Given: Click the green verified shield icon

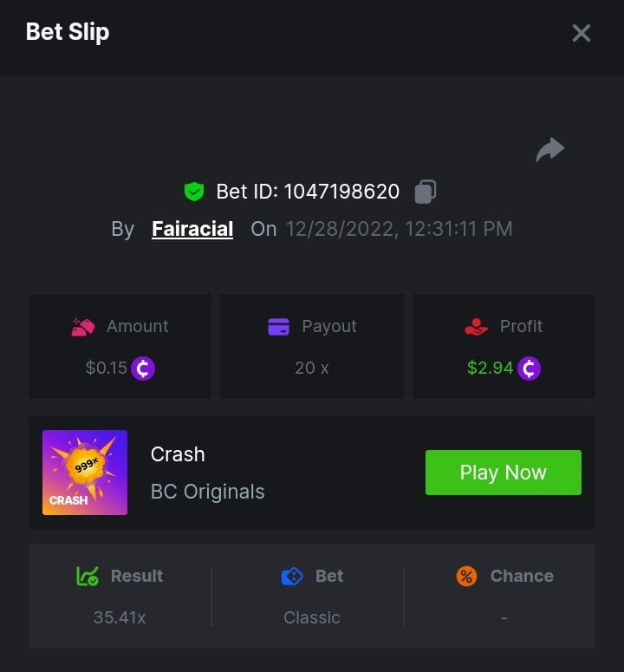Looking at the screenshot, I should click(194, 192).
